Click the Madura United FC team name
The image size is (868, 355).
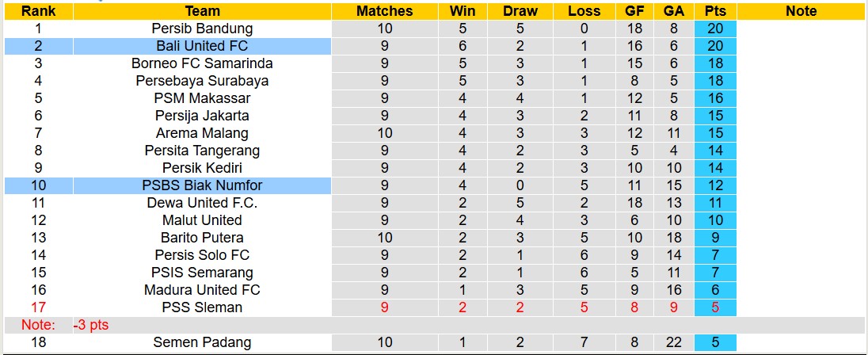click(202, 290)
